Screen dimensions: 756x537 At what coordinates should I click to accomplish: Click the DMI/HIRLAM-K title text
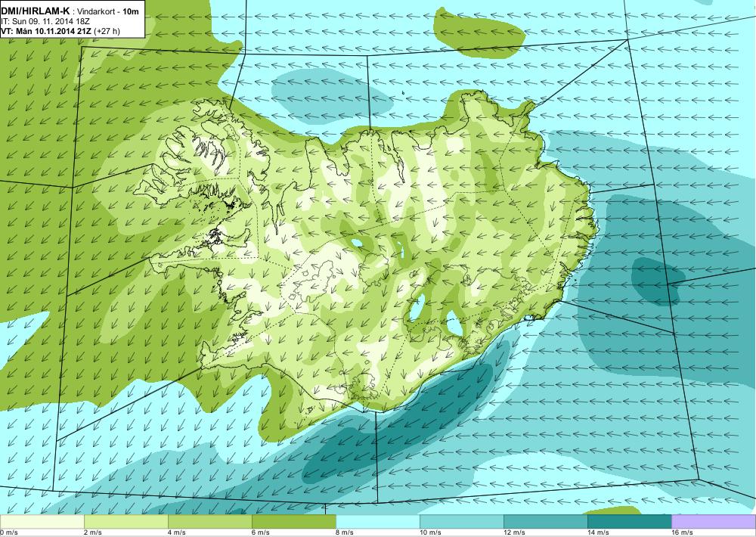click(36, 10)
